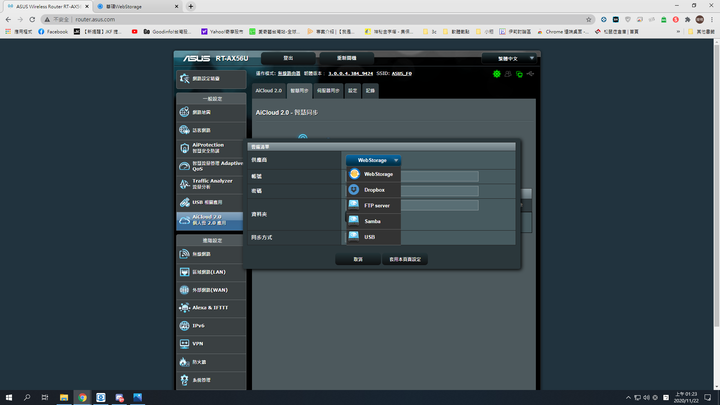Screen dimensions: 720x405
Task: Click the reboot button in the router header
Action: [x=347, y=58]
